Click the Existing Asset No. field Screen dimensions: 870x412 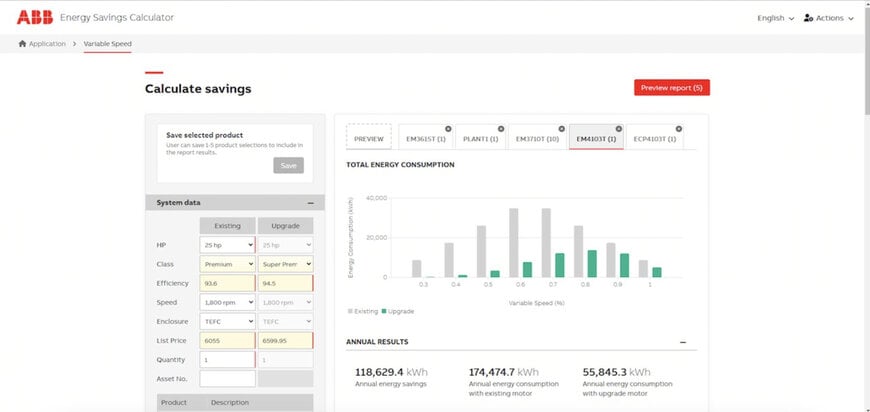[x=227, y=379]
